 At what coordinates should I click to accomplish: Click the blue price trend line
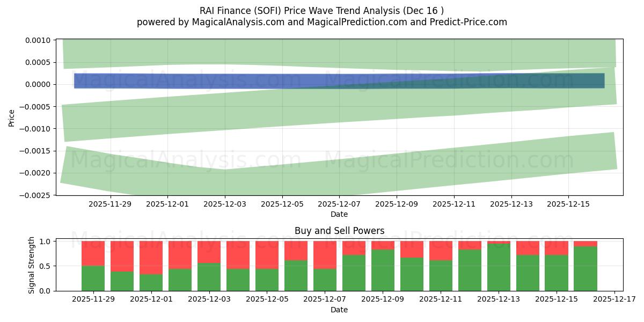[x=215, y=79]
